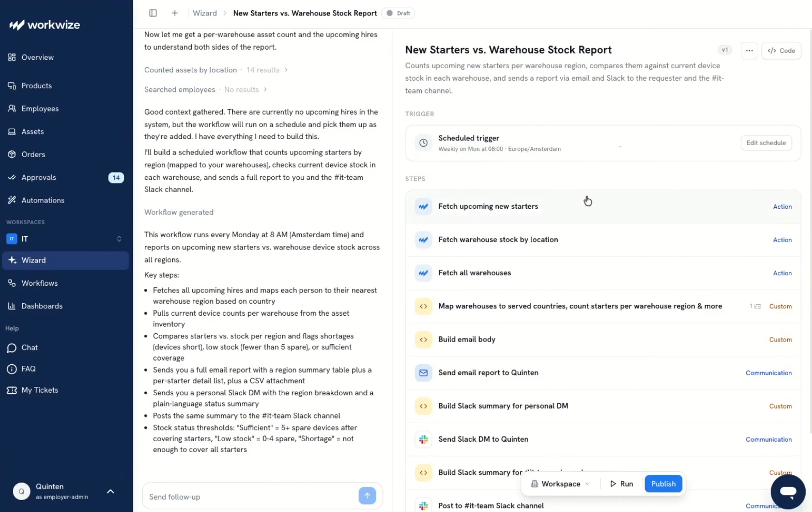Viewport: 812px width, 512px height.
Task: View Approvals list
Action: (66, 177)
